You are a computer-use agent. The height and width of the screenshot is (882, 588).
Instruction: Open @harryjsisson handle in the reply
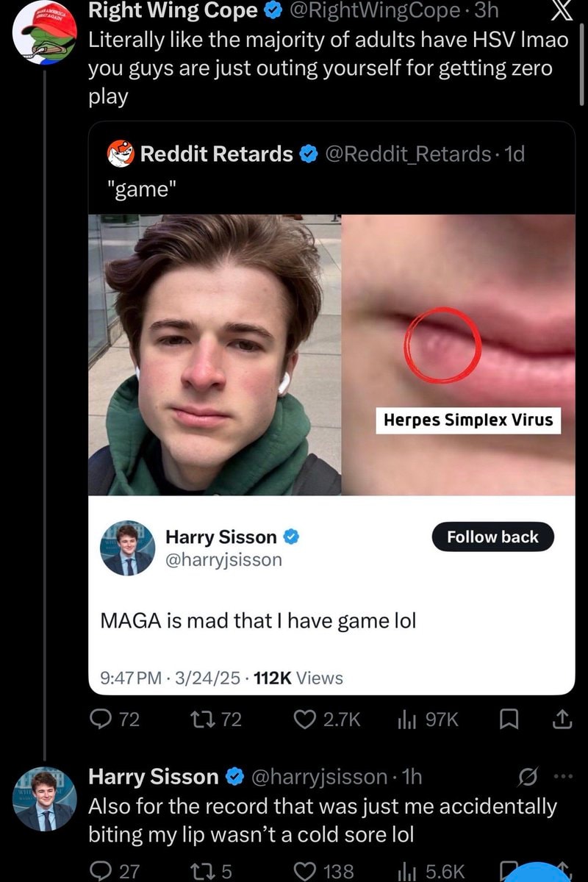[x=320, y=776]
